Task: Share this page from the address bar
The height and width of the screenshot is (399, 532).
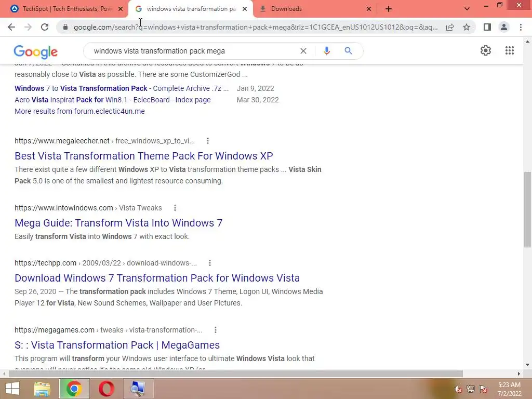Action: tap(450, 27)
